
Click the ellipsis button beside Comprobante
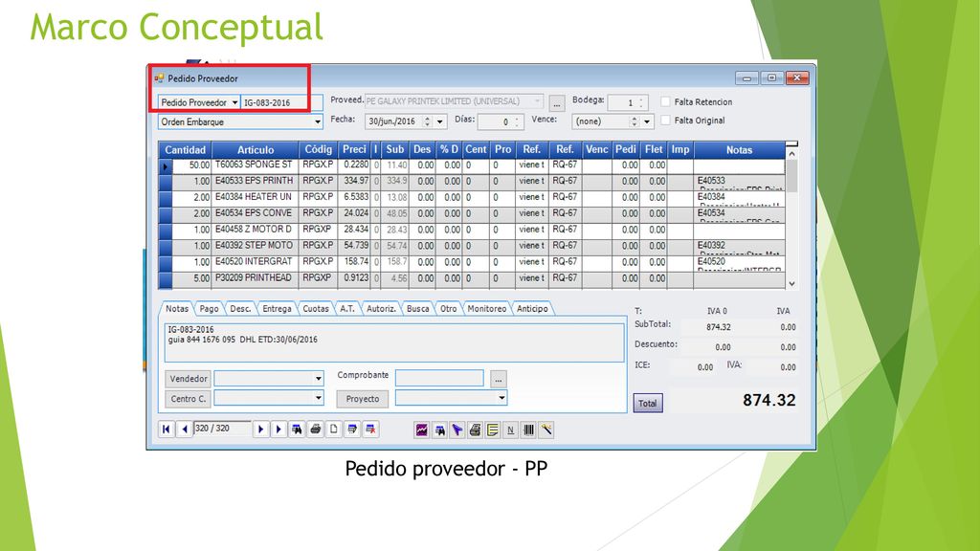pyautogui.click(x=498, y=379)
